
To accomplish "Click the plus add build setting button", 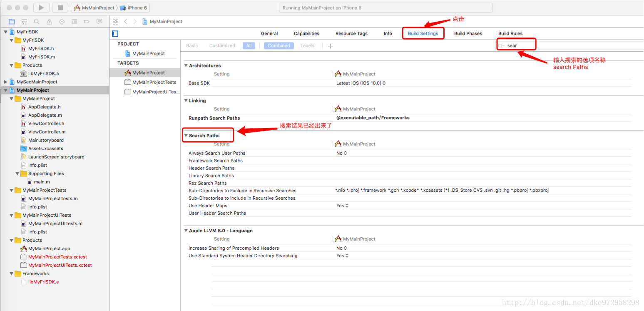I will click(x=330, y=46).
